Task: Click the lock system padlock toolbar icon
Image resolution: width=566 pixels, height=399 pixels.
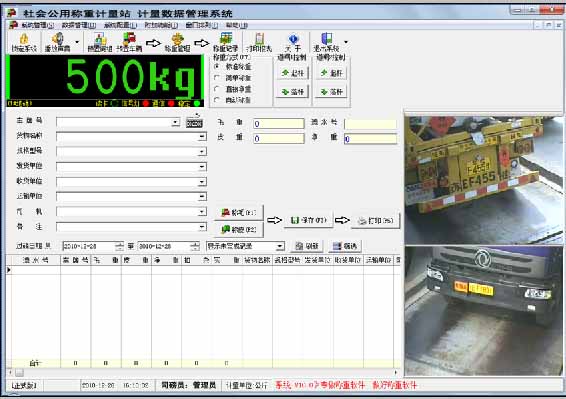Action: pyautogui.click(x=24, y=42)
